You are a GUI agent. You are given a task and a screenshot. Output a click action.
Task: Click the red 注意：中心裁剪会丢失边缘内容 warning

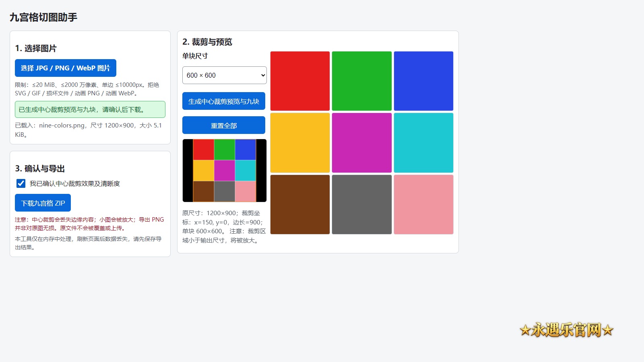tap(89, 224)
